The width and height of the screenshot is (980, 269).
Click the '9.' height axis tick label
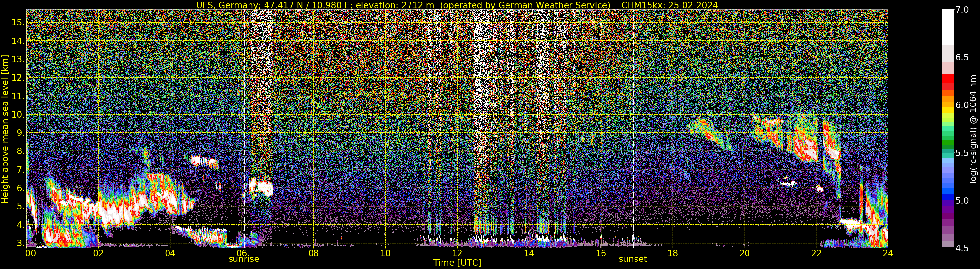coord(21,133)
